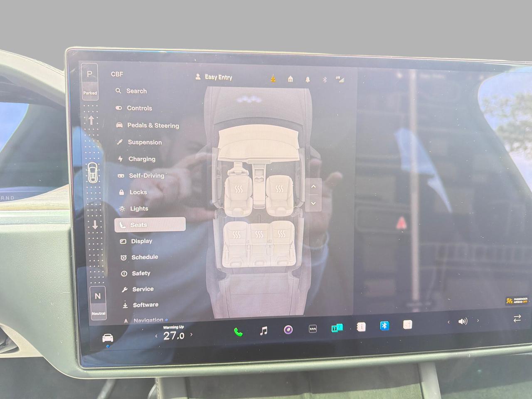Tap the Bluetooth status icon in header

tap(325, 79)
